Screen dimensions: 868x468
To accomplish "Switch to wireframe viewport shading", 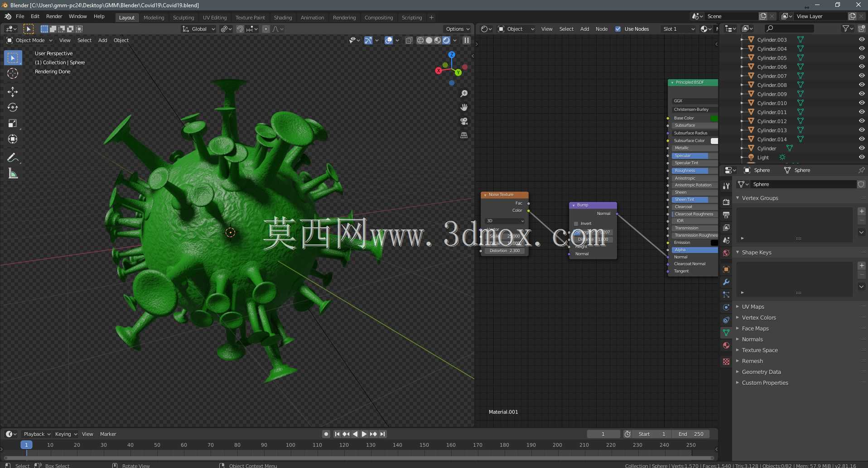I will (420, 40).
